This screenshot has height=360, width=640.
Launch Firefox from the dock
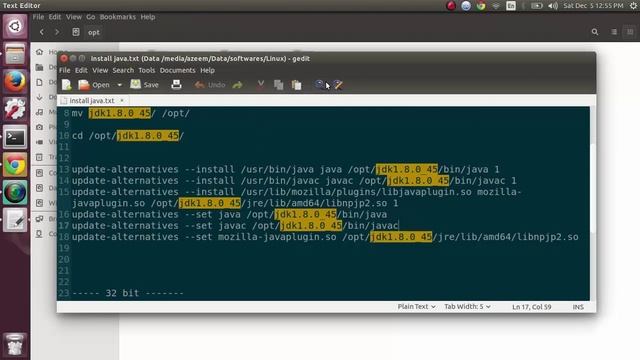[15, 82]
